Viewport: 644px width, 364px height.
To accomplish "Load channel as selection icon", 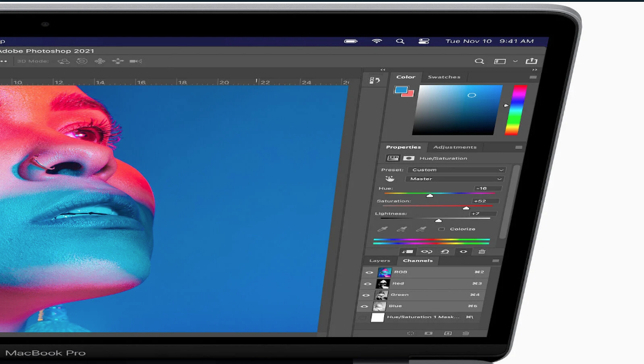I will click(411, 333).
